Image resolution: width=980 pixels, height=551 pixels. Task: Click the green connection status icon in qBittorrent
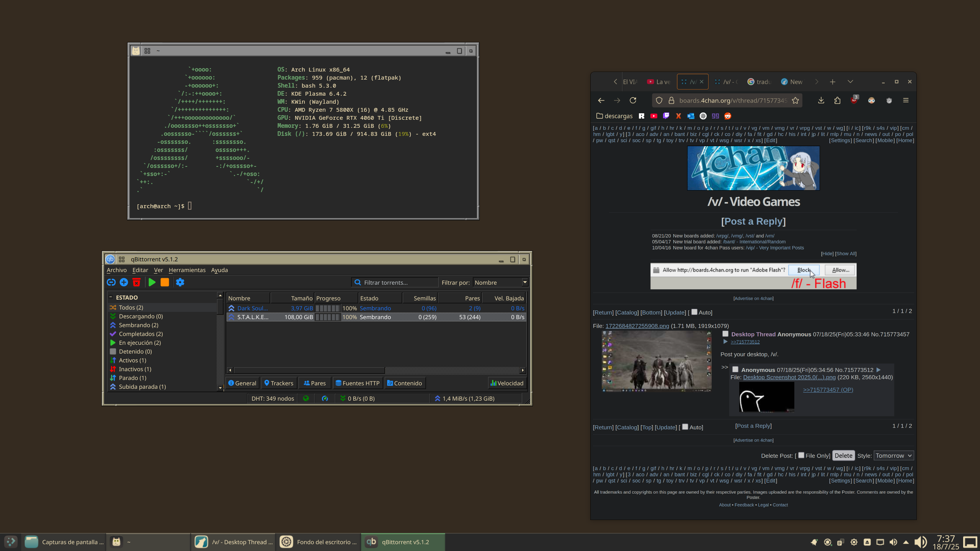point(306,398)
